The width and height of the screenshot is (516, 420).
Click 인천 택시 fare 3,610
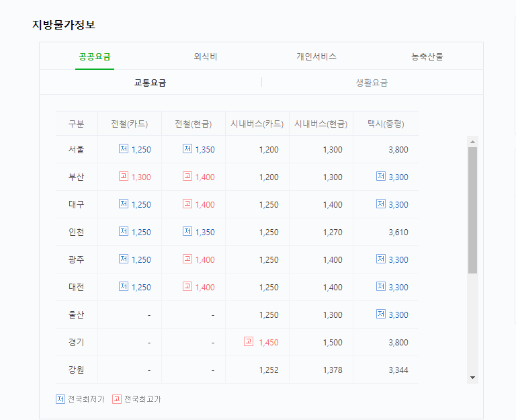[398, 233]
